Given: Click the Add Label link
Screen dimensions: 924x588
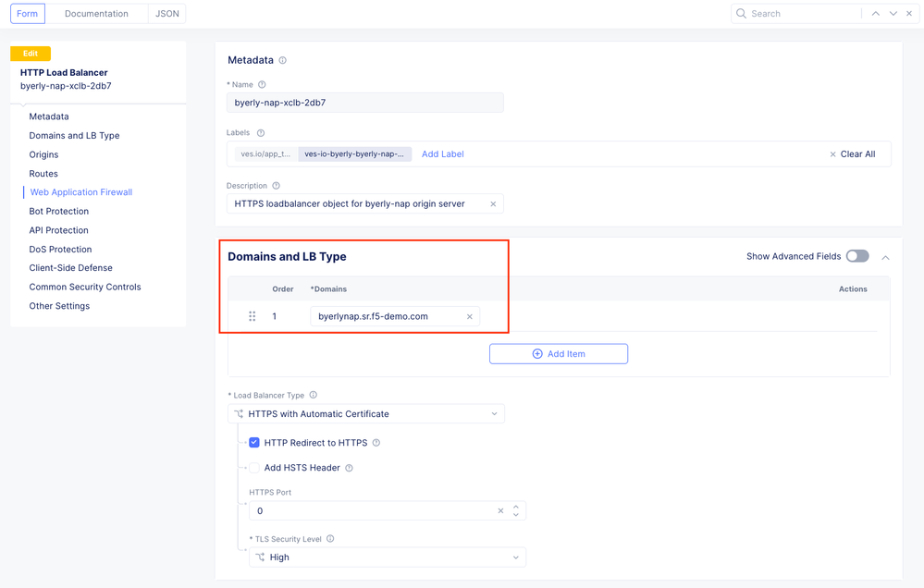Looking at the screenshot, I should coord(443,154).
